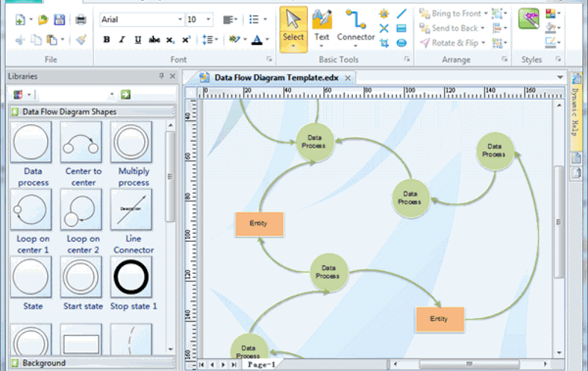This screenshot has height=371, width=588.
Task: Toggle Strikethrough formatting
Action: pyautogui.click(x=154, y=40)
